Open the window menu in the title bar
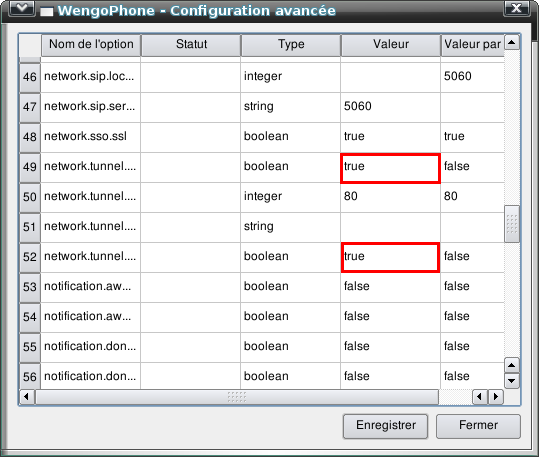539x457 pixels. (x=22, y=8)
